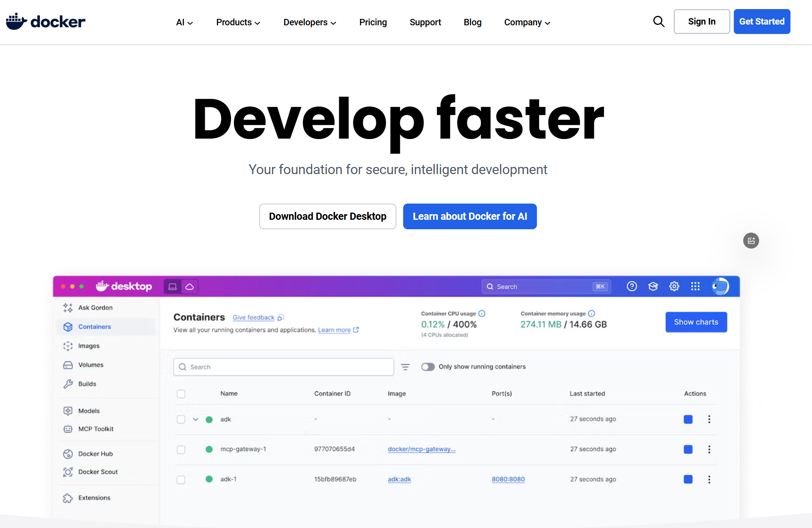Select Docker Hub in sidebar
Image resolution: width=812 pixels, height=528 pixels.
95,454
